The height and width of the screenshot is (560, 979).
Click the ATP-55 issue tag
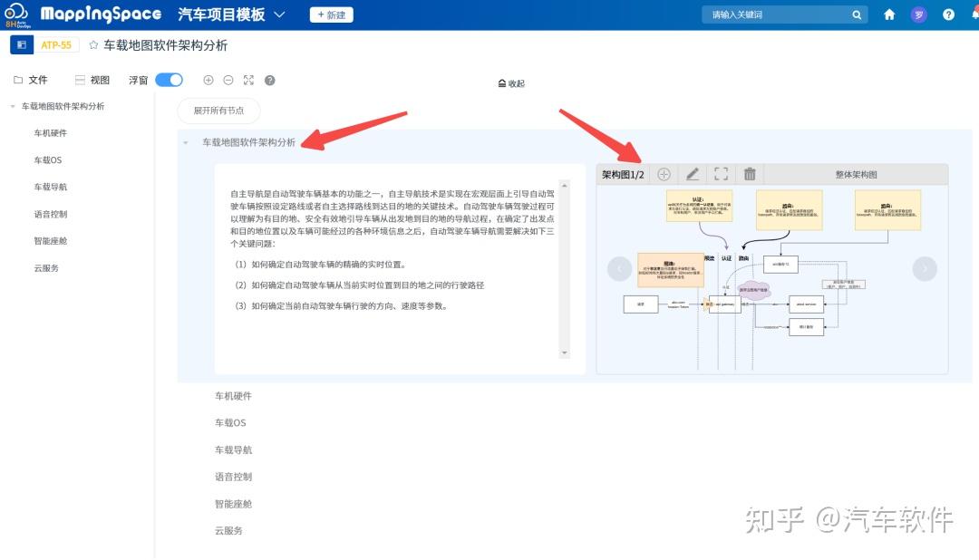56,45
